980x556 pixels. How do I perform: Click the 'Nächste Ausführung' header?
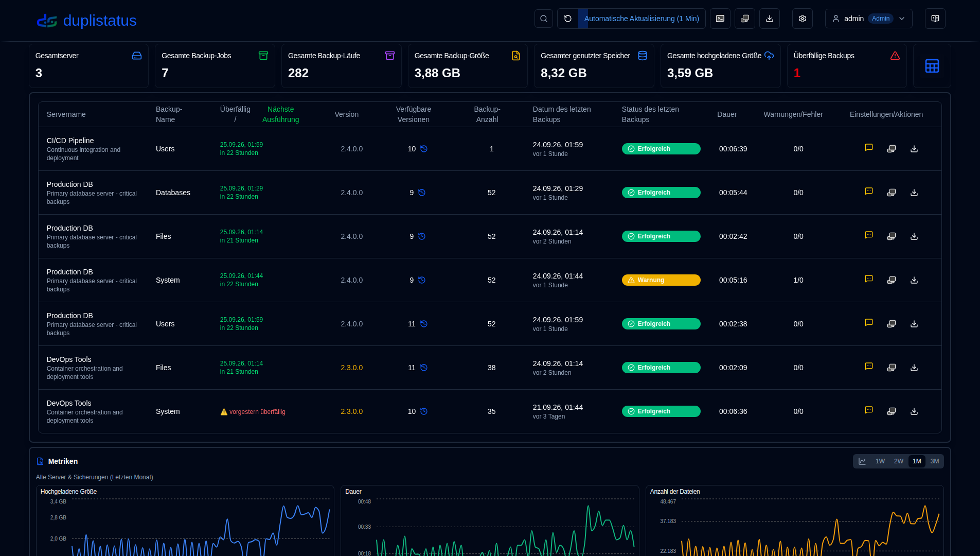click(x=280, y=114)
